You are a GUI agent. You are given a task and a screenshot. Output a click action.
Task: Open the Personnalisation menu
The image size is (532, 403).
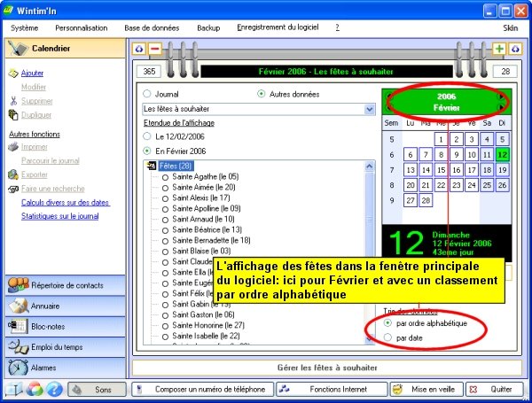click(82, 27)
